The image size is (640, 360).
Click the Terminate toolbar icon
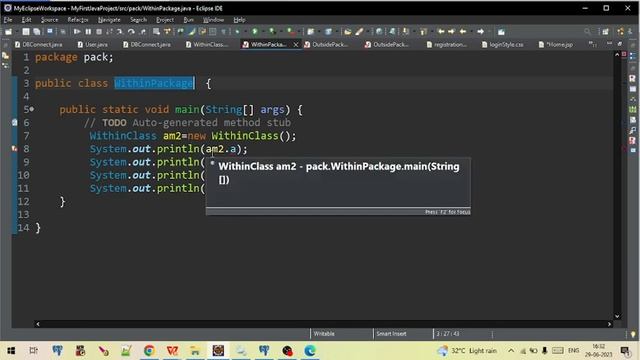[x=99, y=31]
